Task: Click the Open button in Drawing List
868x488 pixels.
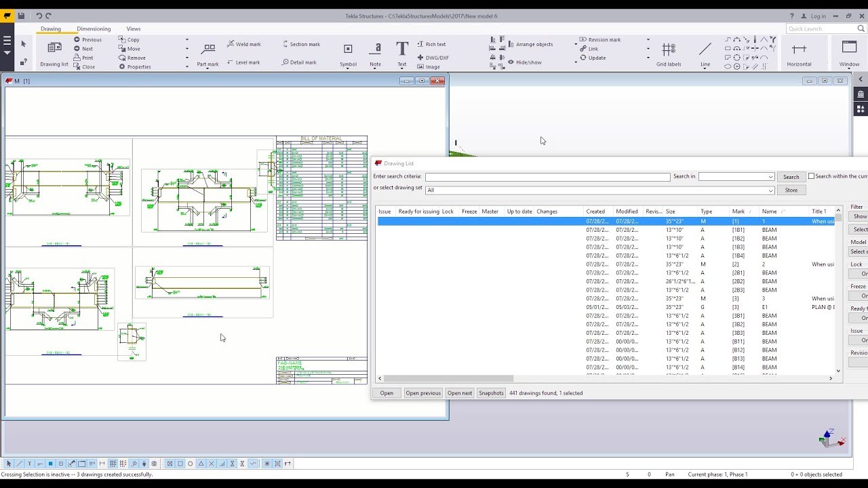Action: pyautogui.click(x=387, y=393)
